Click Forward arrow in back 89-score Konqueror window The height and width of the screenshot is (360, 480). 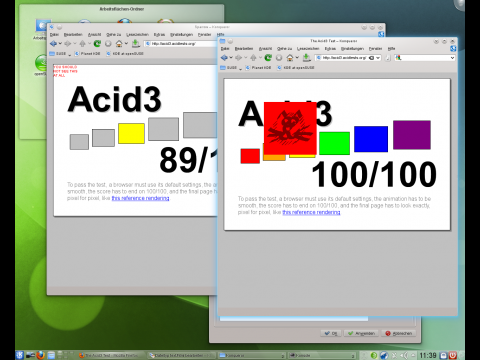coord(68,44)
